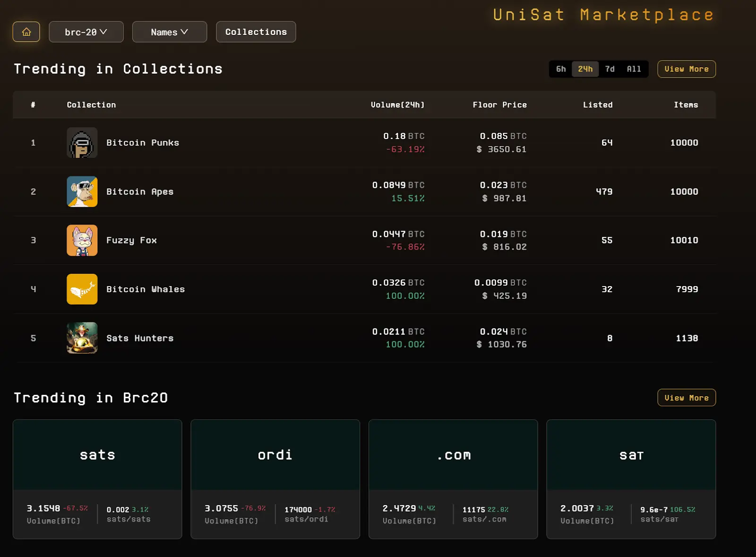Select the Fuzzy Fox collection image
Viewport: 756px width, 557px height.
tap(82, 240)
